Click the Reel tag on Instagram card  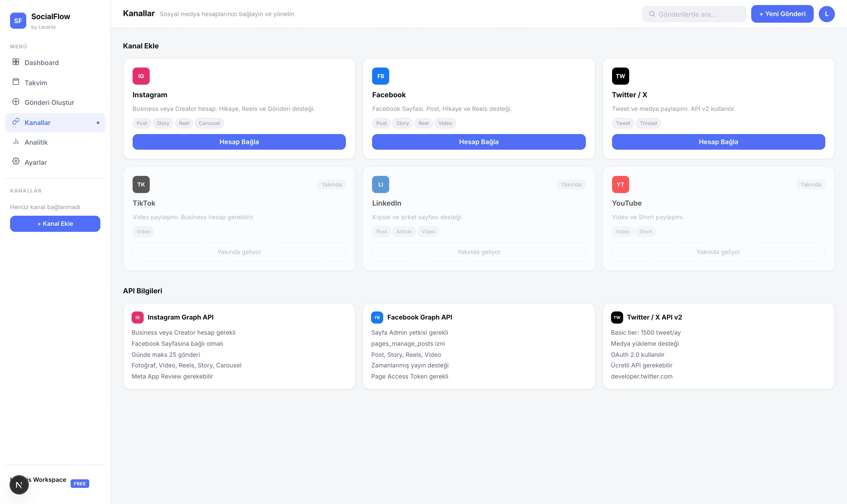point(184,123)
